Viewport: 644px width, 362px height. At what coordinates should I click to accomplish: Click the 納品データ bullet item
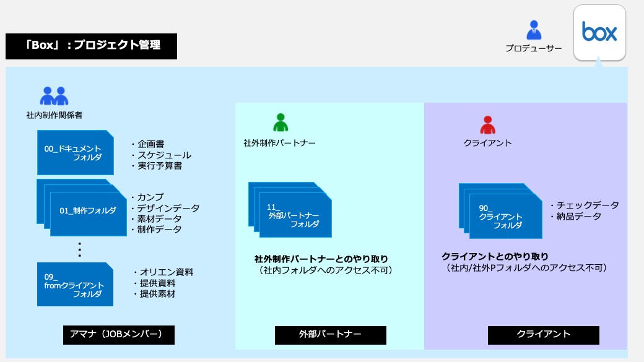576,217
